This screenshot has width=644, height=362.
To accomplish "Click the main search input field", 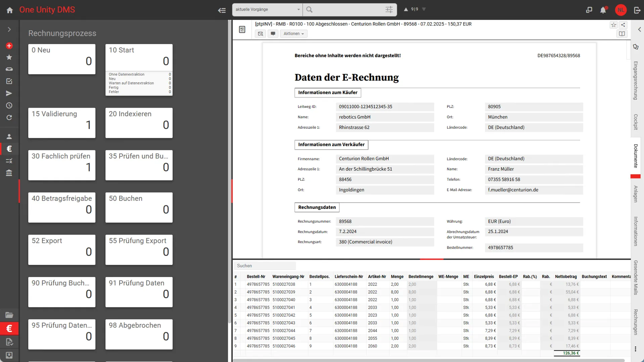I will tap(349, 9).
